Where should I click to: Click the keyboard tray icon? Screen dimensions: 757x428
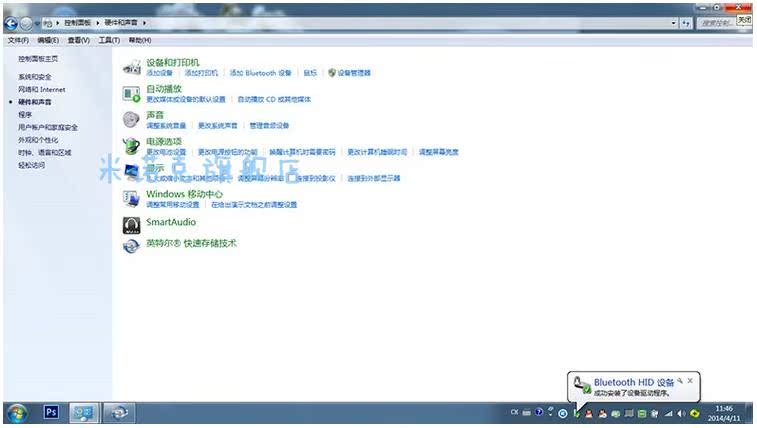click(x=527, y=413)
